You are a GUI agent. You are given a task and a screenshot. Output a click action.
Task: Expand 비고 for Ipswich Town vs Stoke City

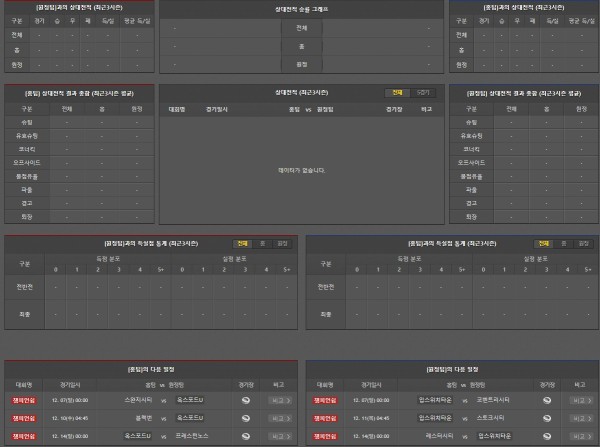pyautogui.click(x=578, y=417)
